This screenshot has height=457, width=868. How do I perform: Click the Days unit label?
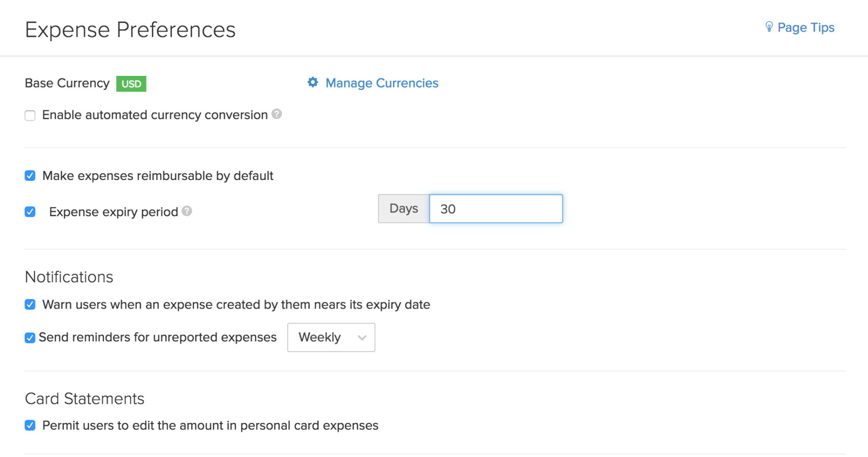pyautogui.click(x=403, y=208)
